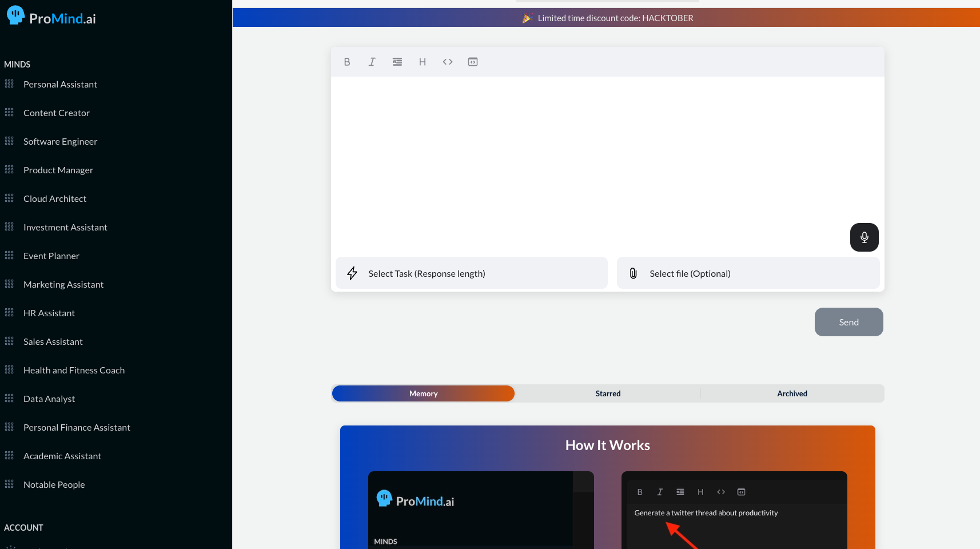Click grid icon beside Cloud Architect
The image size is (980, 549).
coord(9,198)
